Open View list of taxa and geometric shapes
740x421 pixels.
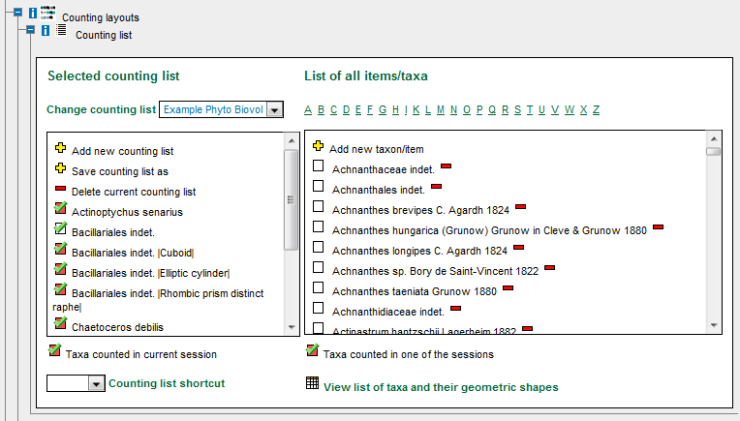click(441, 387)
